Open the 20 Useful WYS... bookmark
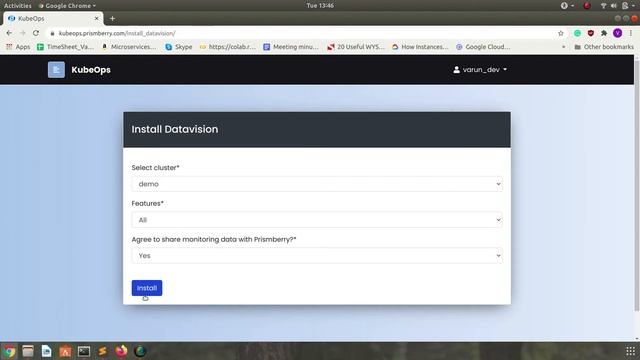The width and height of the screenshot is (640, 360). coord(356,47)
